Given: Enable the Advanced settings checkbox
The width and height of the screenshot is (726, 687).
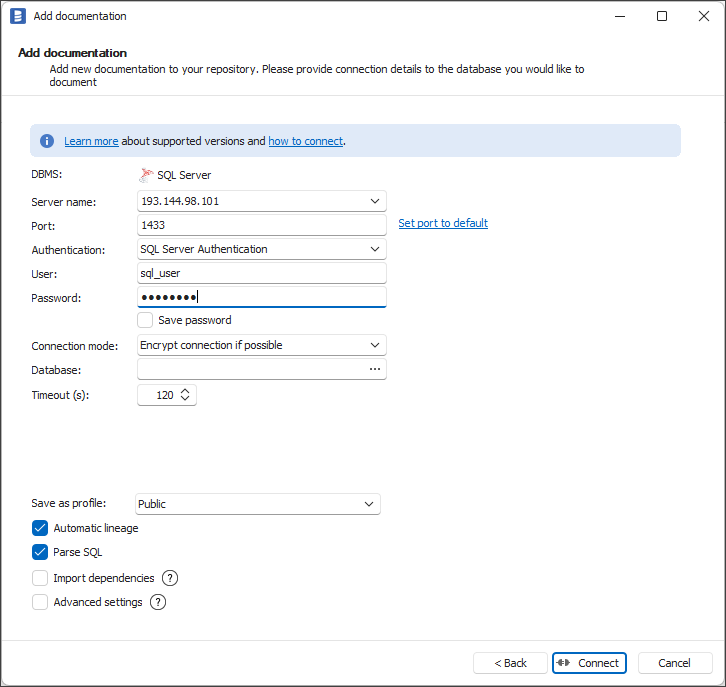Looking at the screenshot, I should 40,602.
